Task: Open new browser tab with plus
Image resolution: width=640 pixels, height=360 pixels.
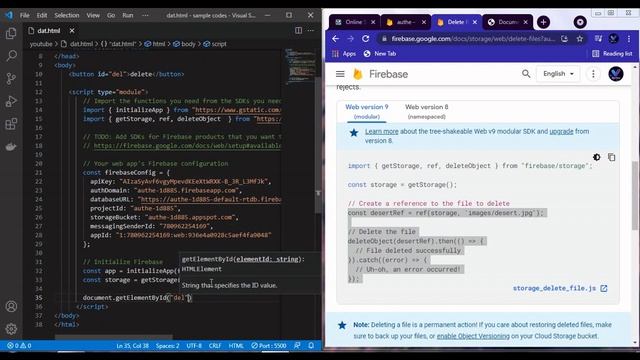Action: (543, 22)
